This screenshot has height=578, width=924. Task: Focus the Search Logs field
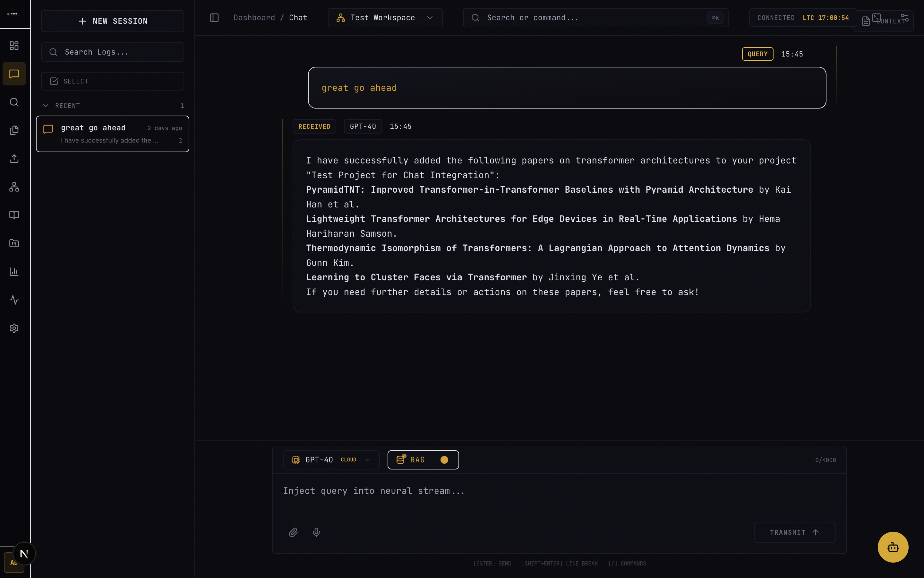point(112,52)
